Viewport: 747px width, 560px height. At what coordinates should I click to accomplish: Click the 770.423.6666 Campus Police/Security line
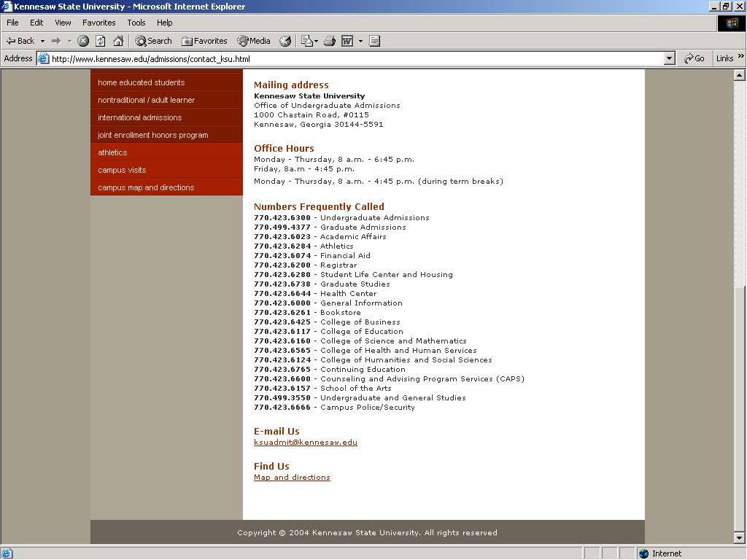(x=334, y=407)
